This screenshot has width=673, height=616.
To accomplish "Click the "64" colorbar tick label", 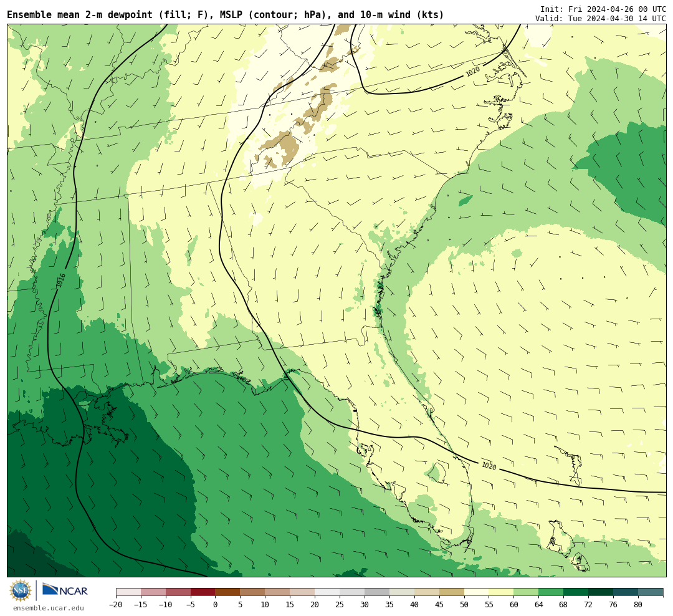I will [x=539, y=605].
